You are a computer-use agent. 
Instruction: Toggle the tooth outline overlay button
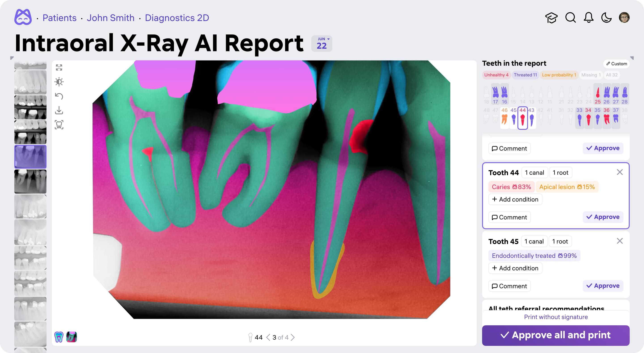59,337
